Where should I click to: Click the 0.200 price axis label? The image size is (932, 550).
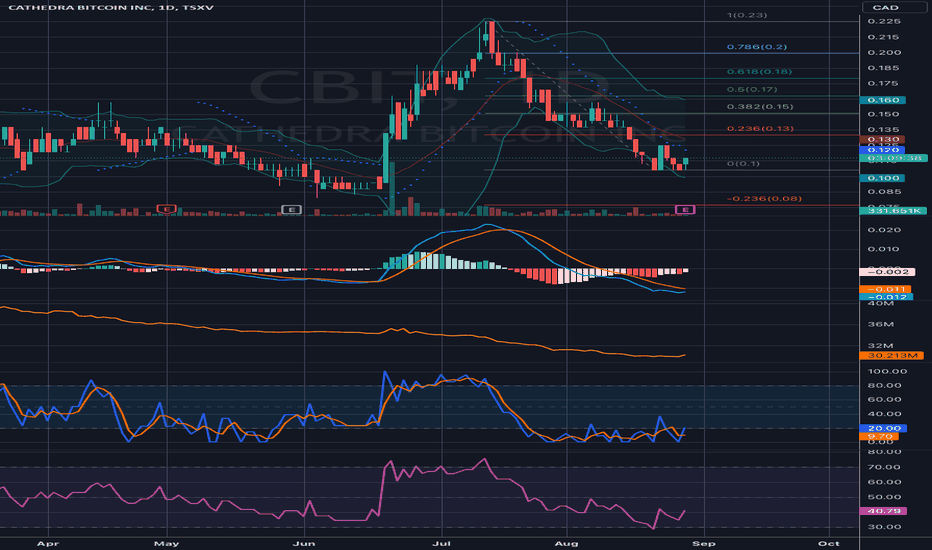coord(883,52)
